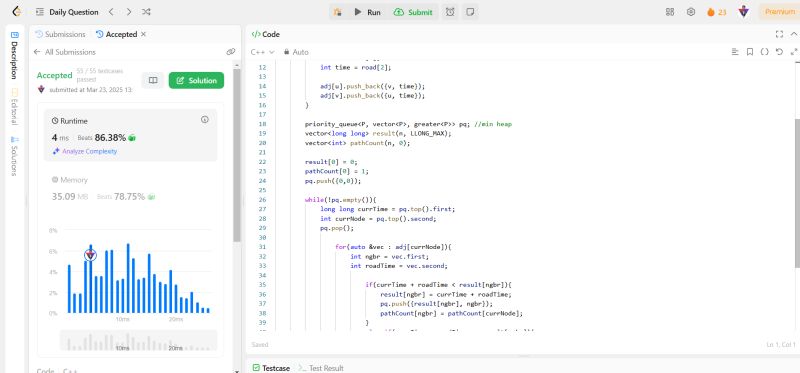Submit the solution
Image resolution: width=800 pixels, height=373 pixels.
point(413,12)
